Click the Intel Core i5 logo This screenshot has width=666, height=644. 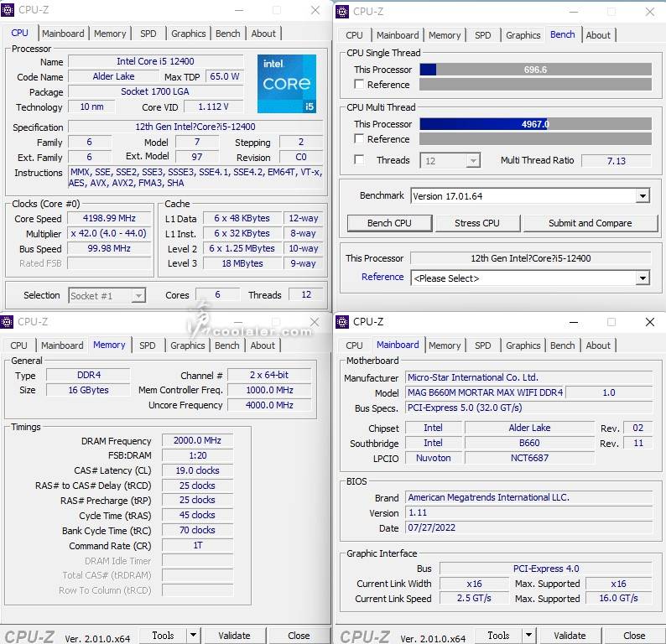pos(287,84)
